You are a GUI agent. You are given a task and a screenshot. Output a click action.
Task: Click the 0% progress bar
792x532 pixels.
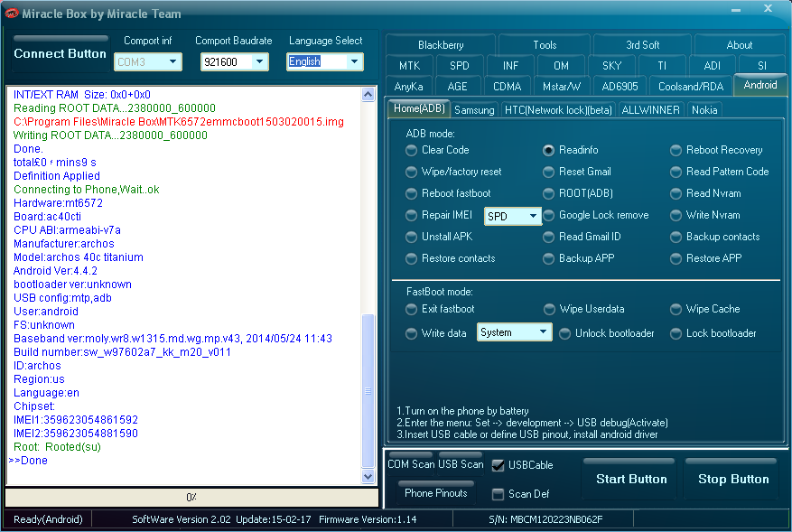(191, 497)
